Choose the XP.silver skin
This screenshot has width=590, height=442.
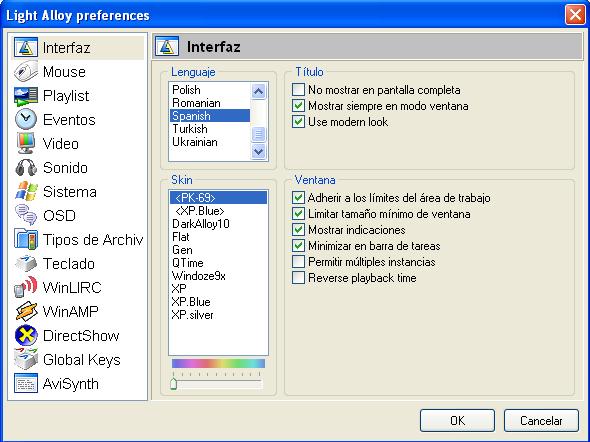click(x=218, y=314)
